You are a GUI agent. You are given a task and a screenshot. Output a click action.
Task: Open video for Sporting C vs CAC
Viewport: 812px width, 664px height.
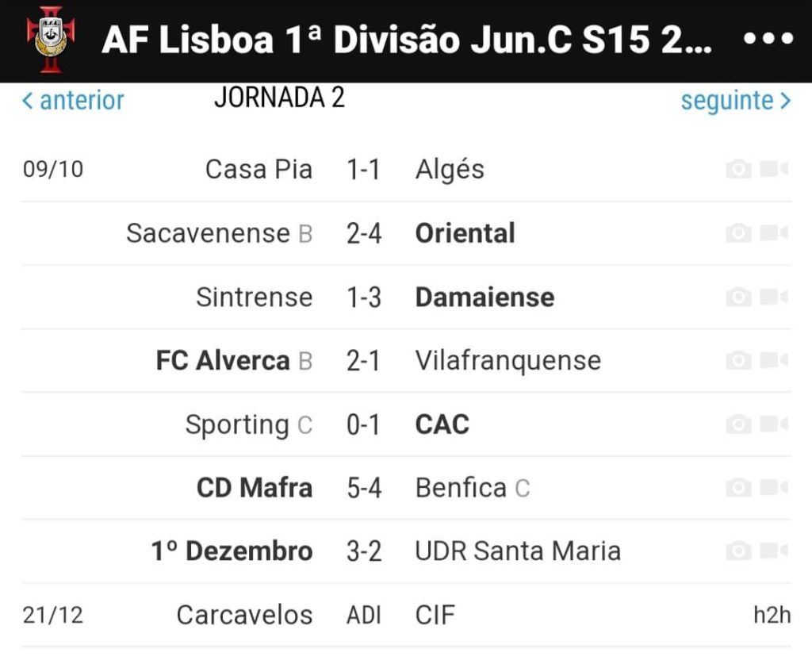pyautogui.click(x=774, y=424)
